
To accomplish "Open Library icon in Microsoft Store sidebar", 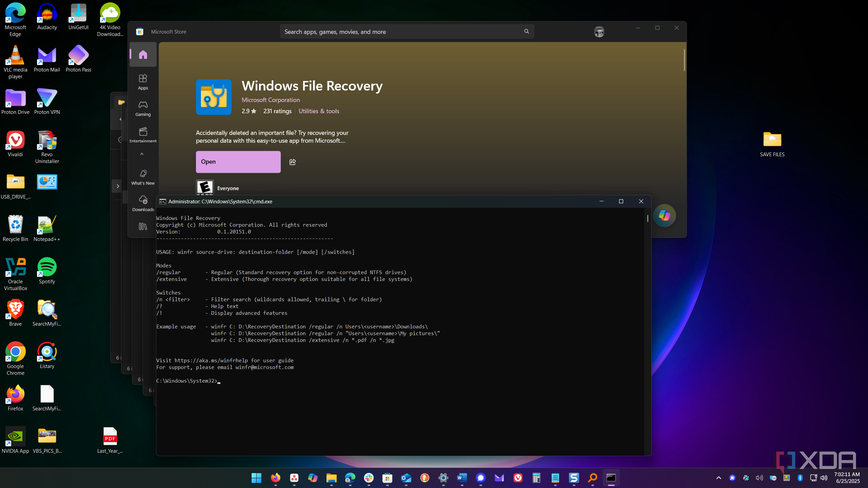I will pos(143,226).
